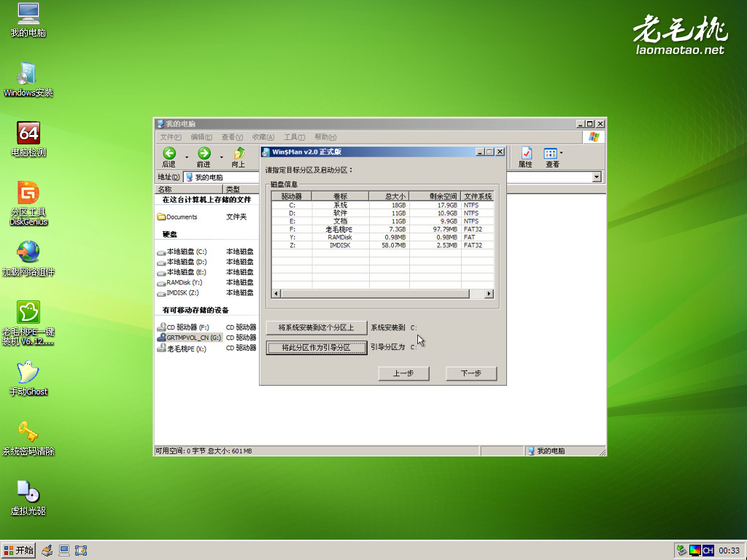747x560 pixels.
Task: Select 本地磁盘 (E:) in 我的电脑 window
Action: (x=182, y=272)
